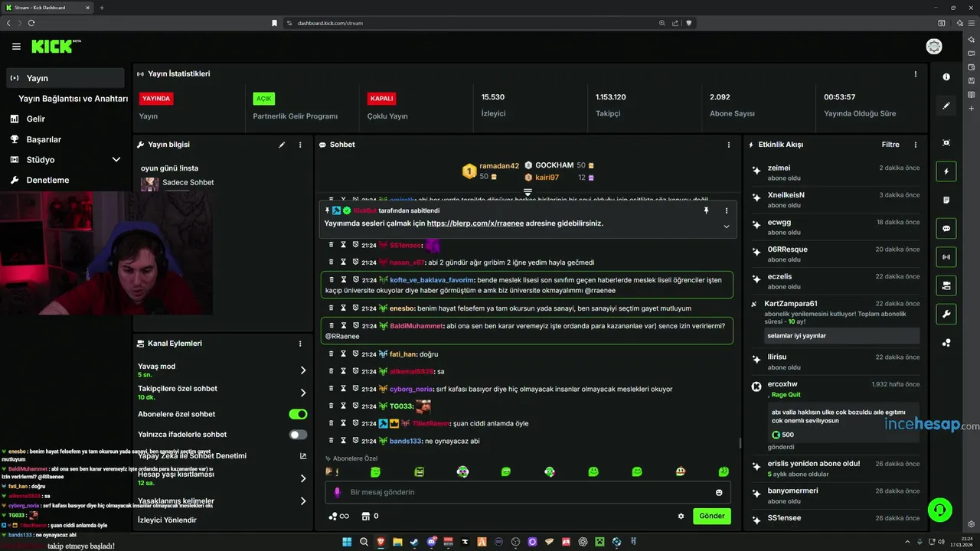The image size is (980, 551).
Task: Click the chat scrollbar
Action: (739, 442)
